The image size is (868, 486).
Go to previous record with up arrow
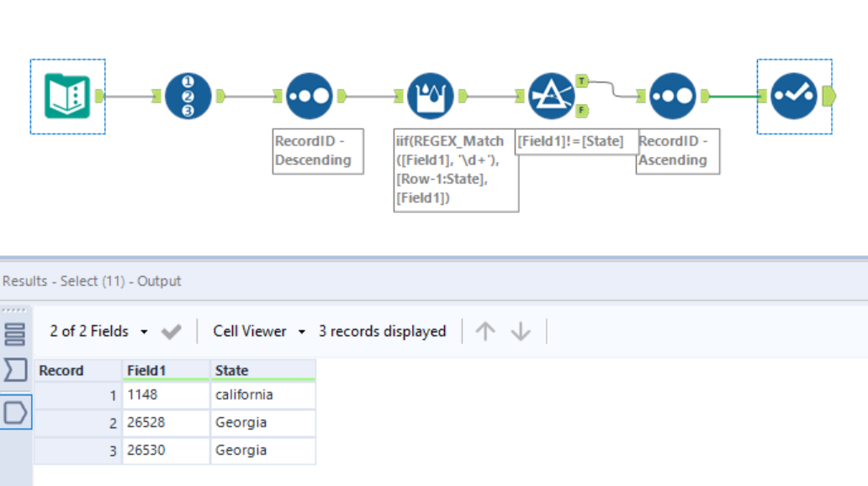pos(485,331)
